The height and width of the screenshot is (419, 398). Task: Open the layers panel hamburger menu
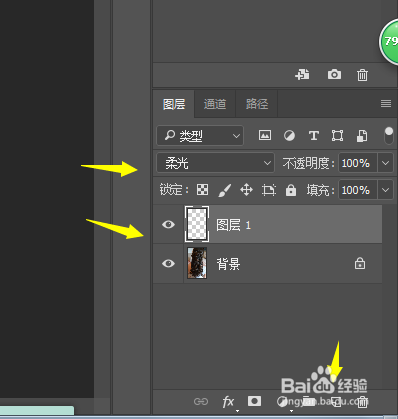[386, 104]
